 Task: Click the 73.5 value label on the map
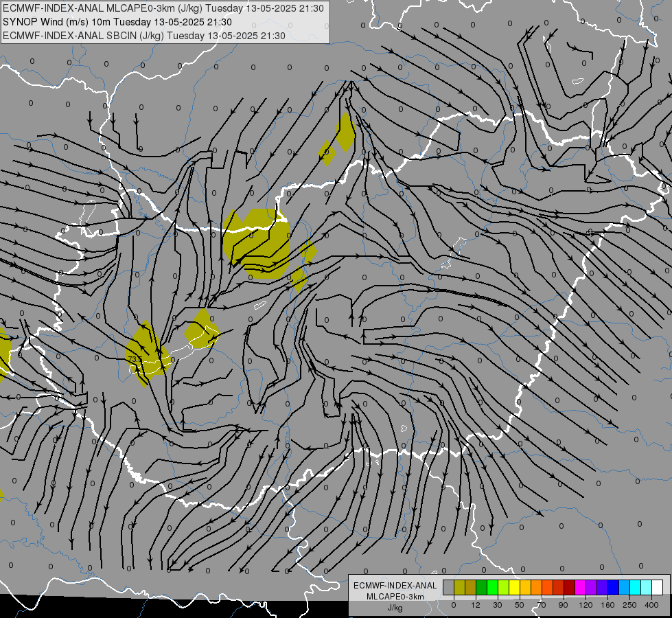pos(135,358)
